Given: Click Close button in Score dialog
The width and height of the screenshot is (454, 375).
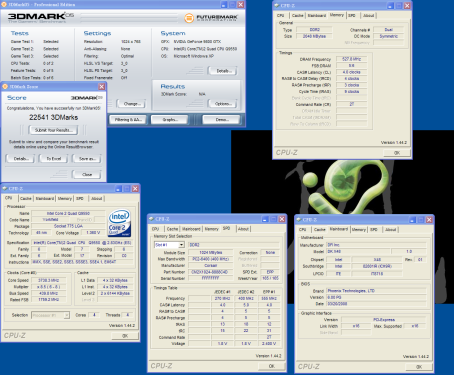Looking at the screenshot, I should pyautogui.click(x=87, y=174).
